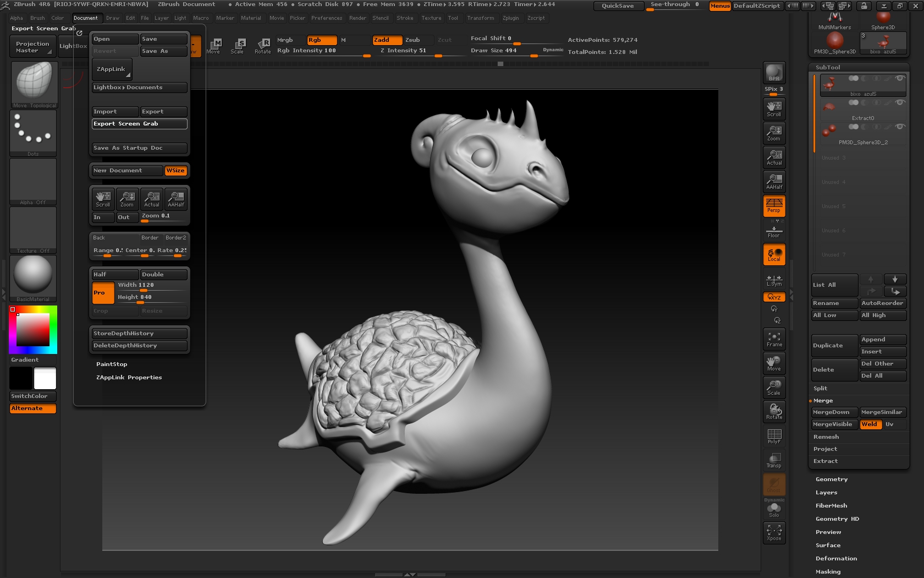Expand the FiberMesh subpalette
This screenshot has width=924, height=578.
tap(832, 506)
